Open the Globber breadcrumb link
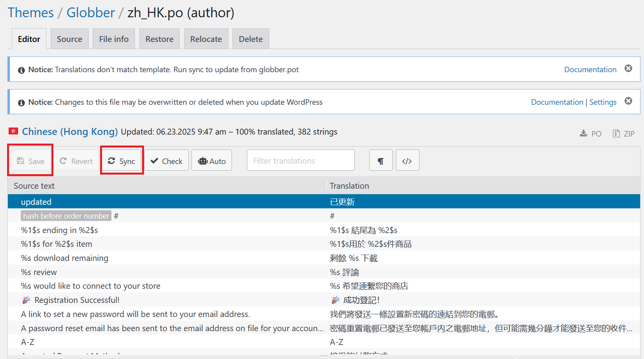This screenshot has height=359, width=644. [x=91, y=13]
